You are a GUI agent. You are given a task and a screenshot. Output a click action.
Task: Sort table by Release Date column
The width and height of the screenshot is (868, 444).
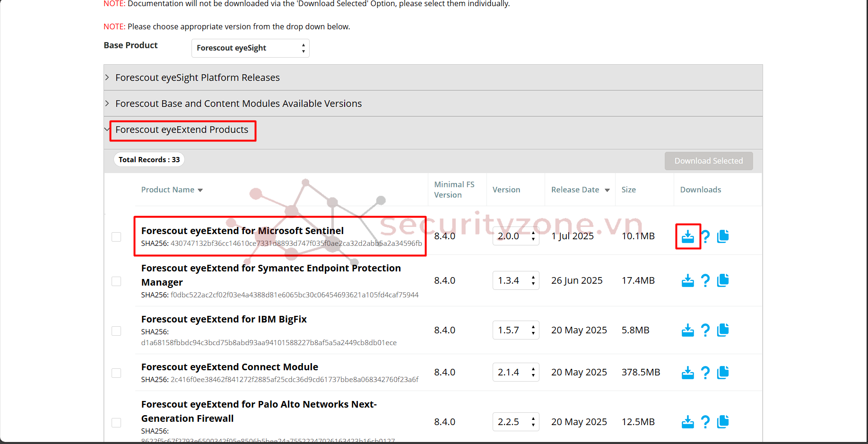coord(580,190)
